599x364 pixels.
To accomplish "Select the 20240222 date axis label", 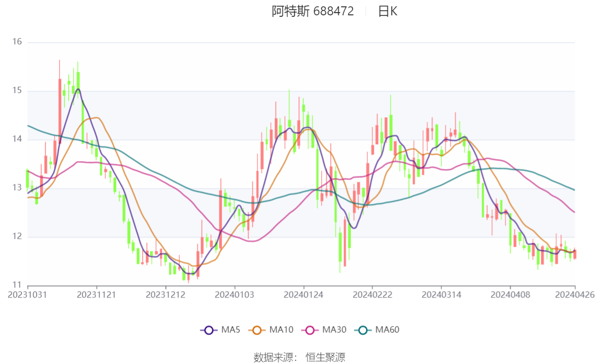I will [x=372, y=295].
